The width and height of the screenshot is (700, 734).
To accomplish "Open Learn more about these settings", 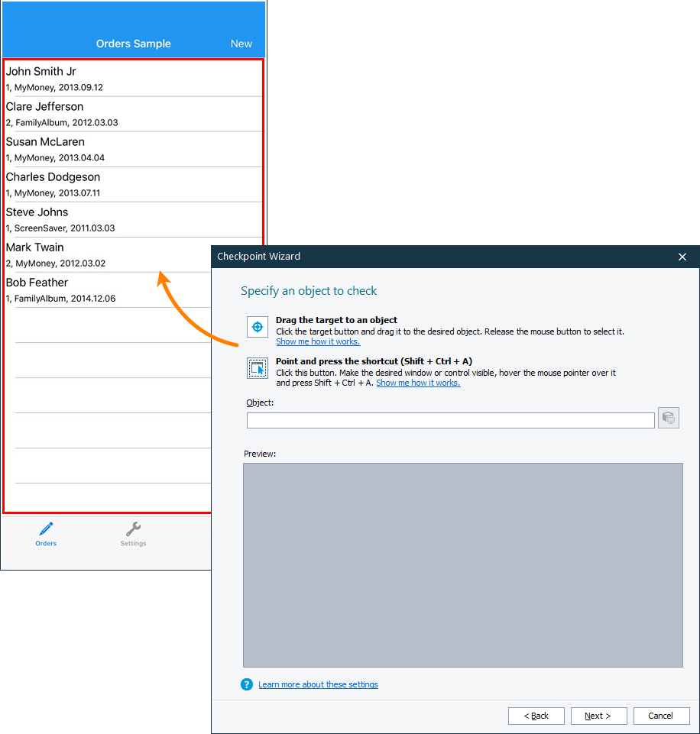I will [318, 684].
